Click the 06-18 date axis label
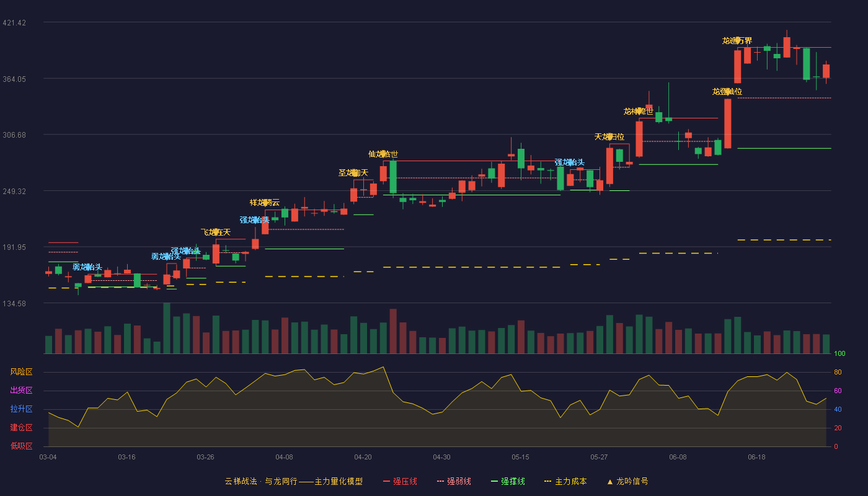This screenshot has width=868, height=496. [x=756, y=457]
